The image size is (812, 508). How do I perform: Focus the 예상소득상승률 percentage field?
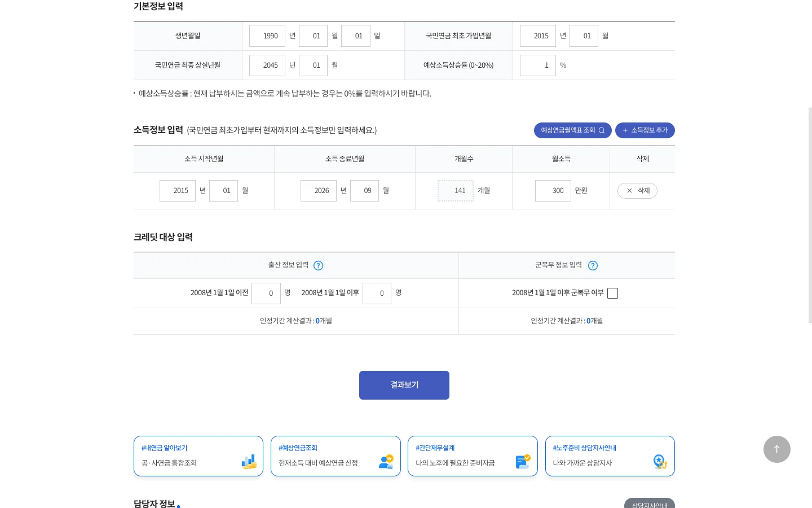click(x=538, y=65)
